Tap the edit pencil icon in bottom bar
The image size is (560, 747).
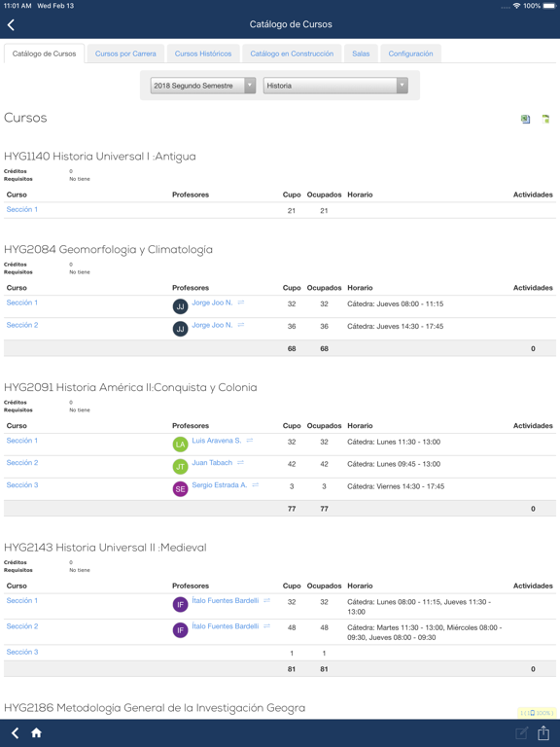[522, 732]
